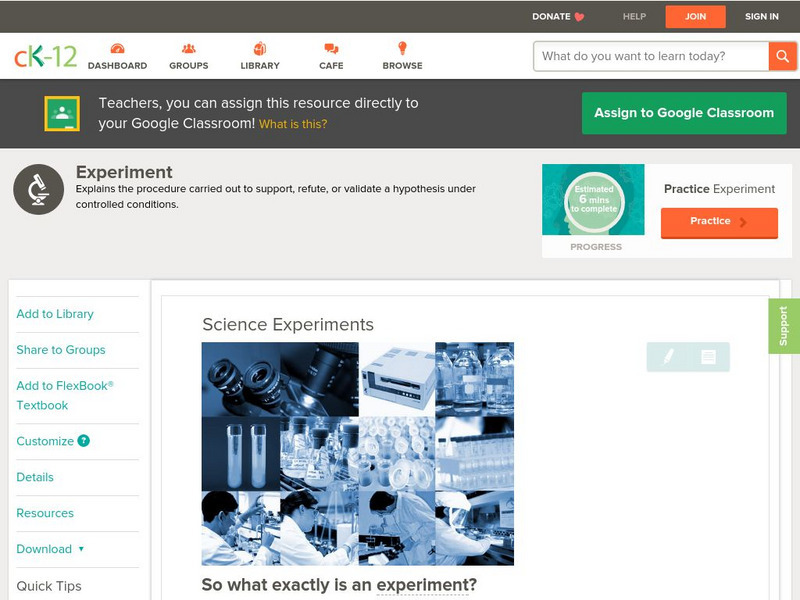This screenshot has width=800, height=600.
Task: Click the Google Classroom icon
Action: 62,113
